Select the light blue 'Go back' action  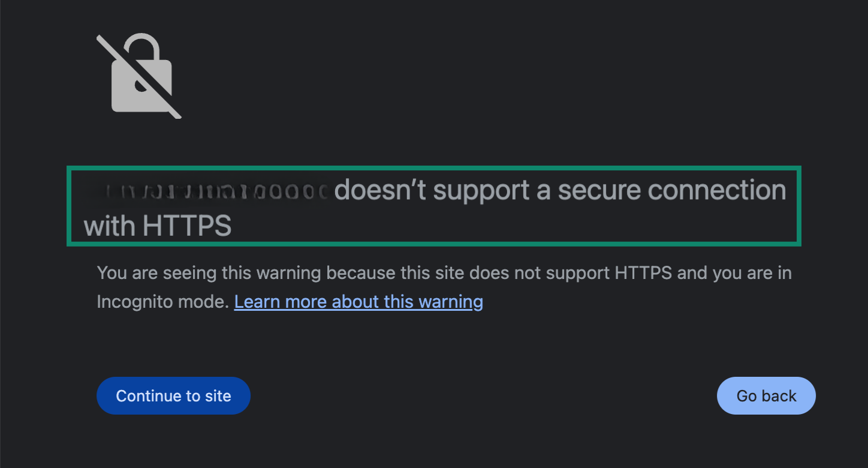[x=766, y=395]
